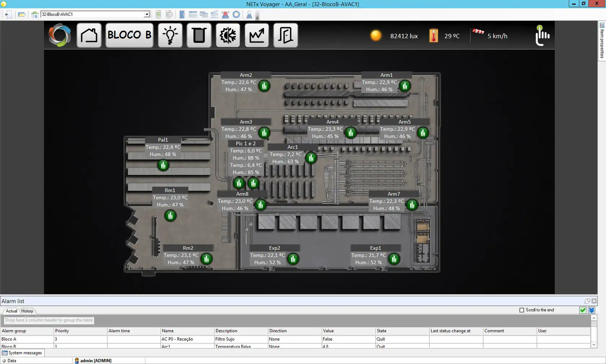Select the System messages tab
This screenshot has height=364, width=606.
(x=22, y=353)
